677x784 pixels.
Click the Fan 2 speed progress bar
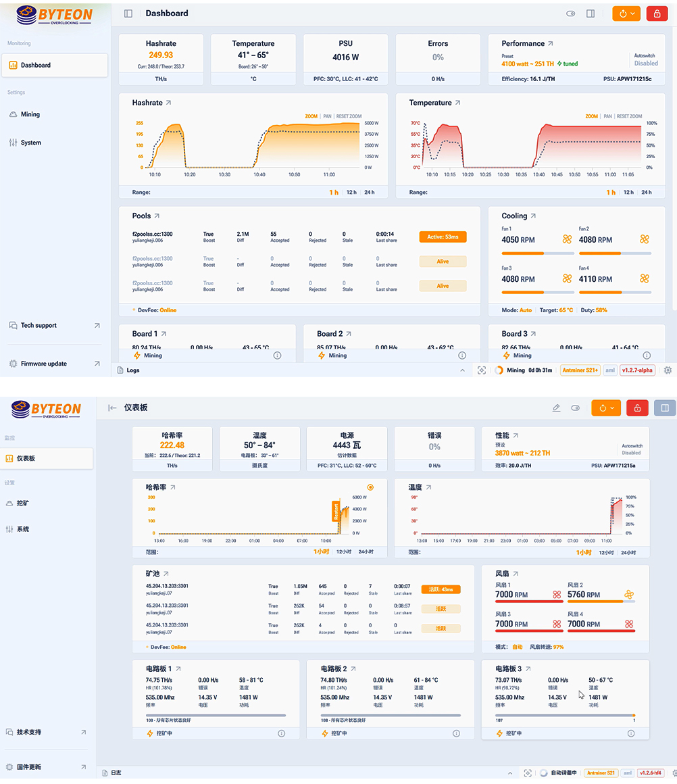coord(614,253)
